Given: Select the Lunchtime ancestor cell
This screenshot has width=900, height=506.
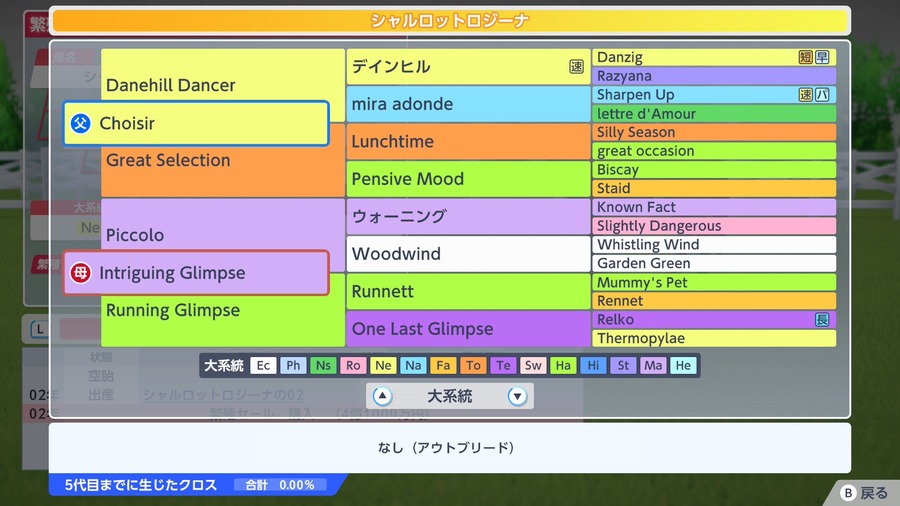Looking at the screenshot, I should tap(468, 141).
